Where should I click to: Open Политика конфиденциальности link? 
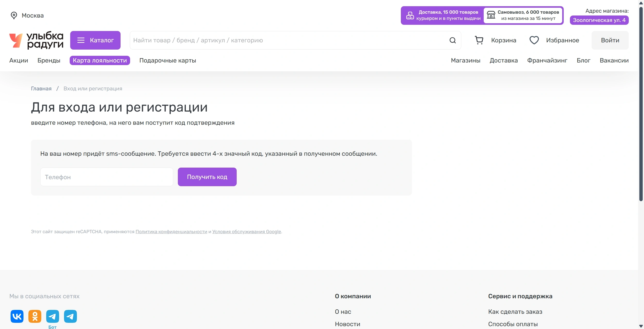click(x=171, y=232)
